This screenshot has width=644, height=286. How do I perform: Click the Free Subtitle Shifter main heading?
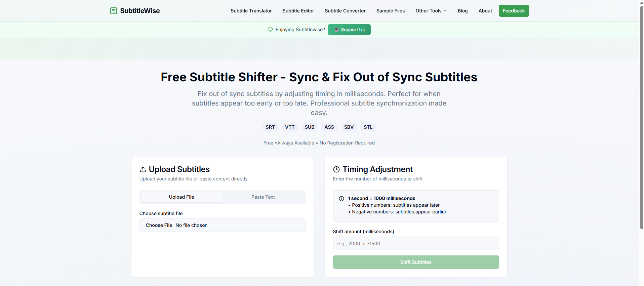click(319, 77)
